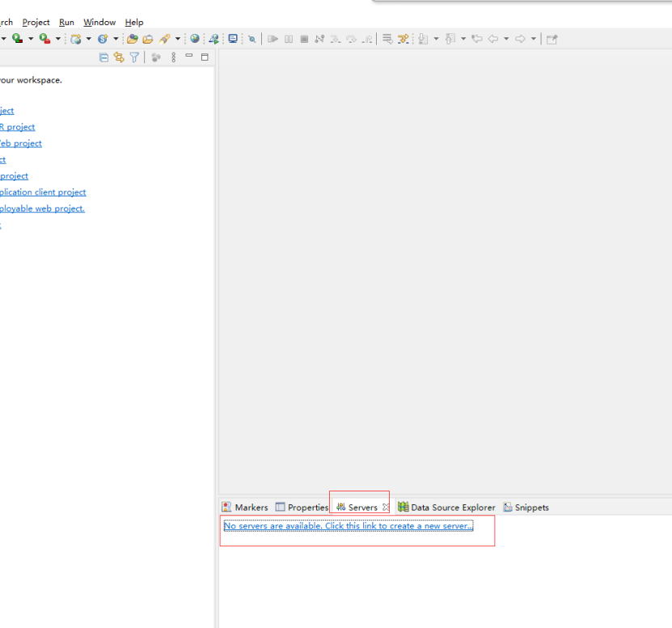Screen dimensions: 672x628
Task: Click the Launch Web Services Explorer icon
Action: [213, 39]
